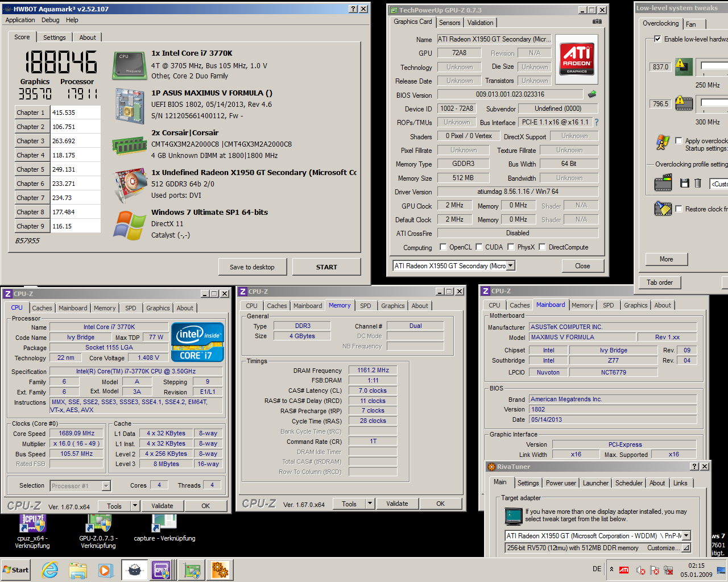Open Power user tab in RivaTuner
The image size is (728, 582).
coord(561,483)
